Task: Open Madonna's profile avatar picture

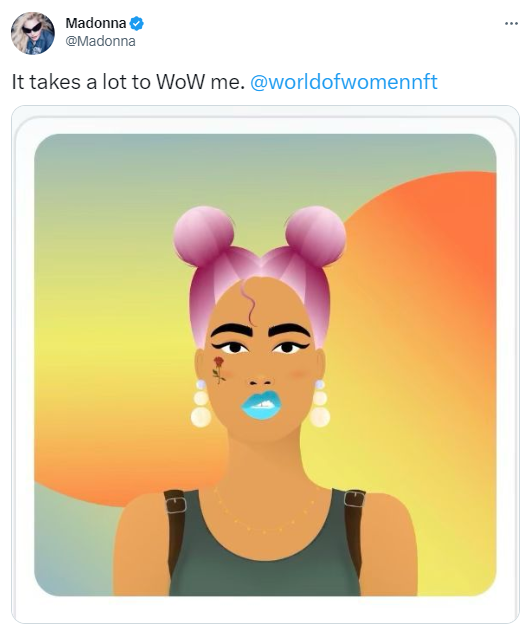Action: click(33, 33)
